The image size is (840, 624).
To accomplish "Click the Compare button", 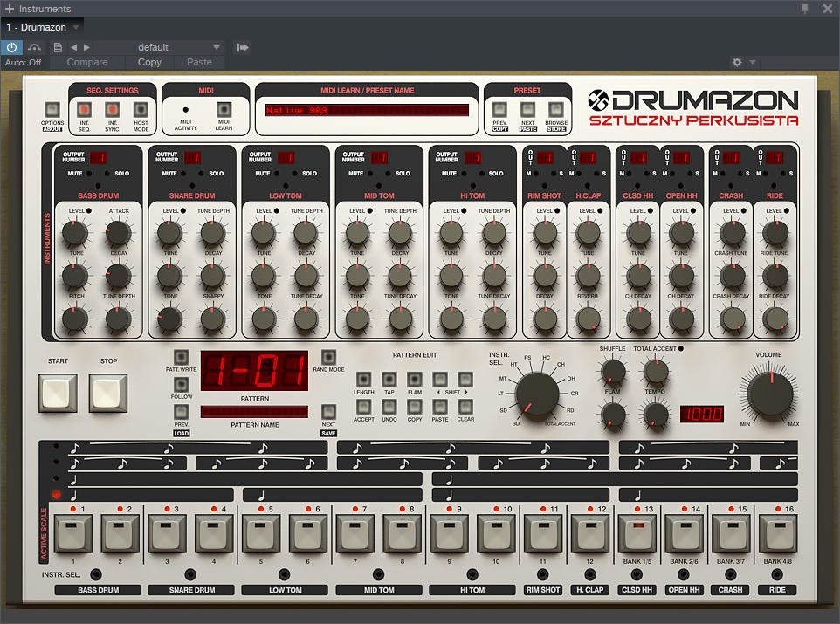I will 87,62.
